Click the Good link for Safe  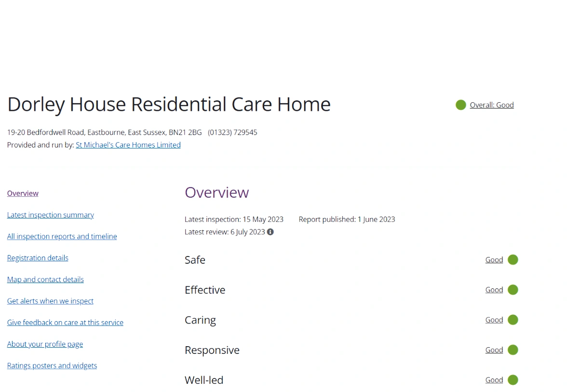point(494,260)
